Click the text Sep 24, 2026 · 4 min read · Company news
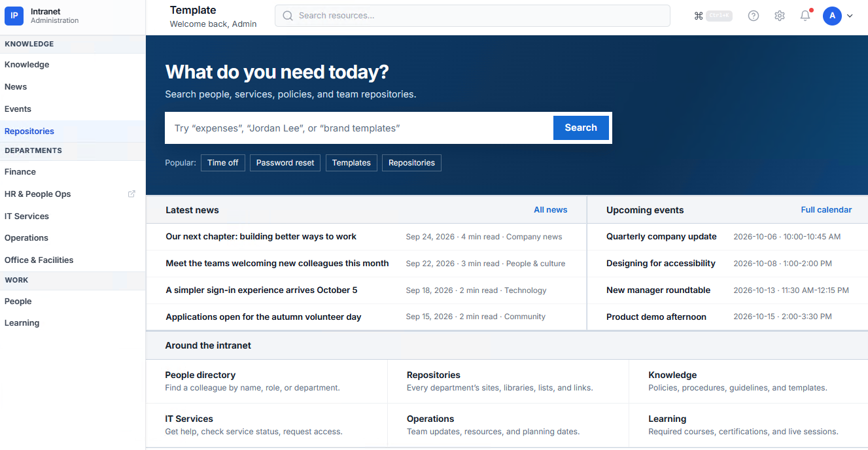Viewport: 868px width, 450px height. coord(484,237)
